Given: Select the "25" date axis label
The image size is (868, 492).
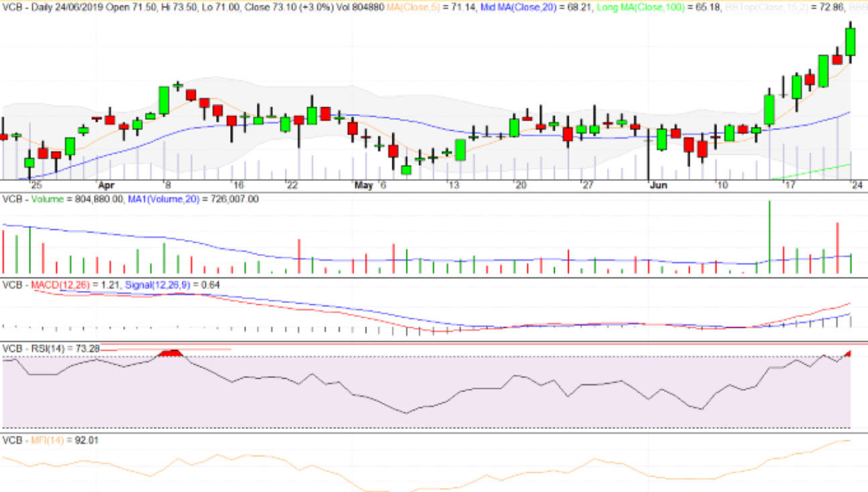Looking at the screenshot, I should pyautogui.click(x=36, y=185).
